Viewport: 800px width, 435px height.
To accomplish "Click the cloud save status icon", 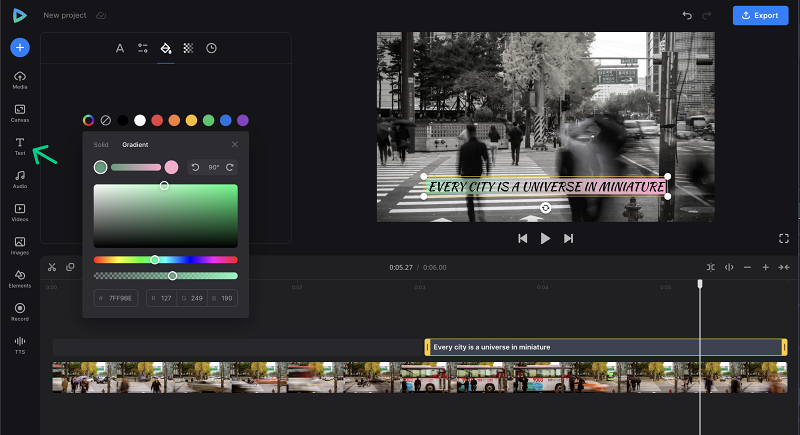I will point(101,15).
